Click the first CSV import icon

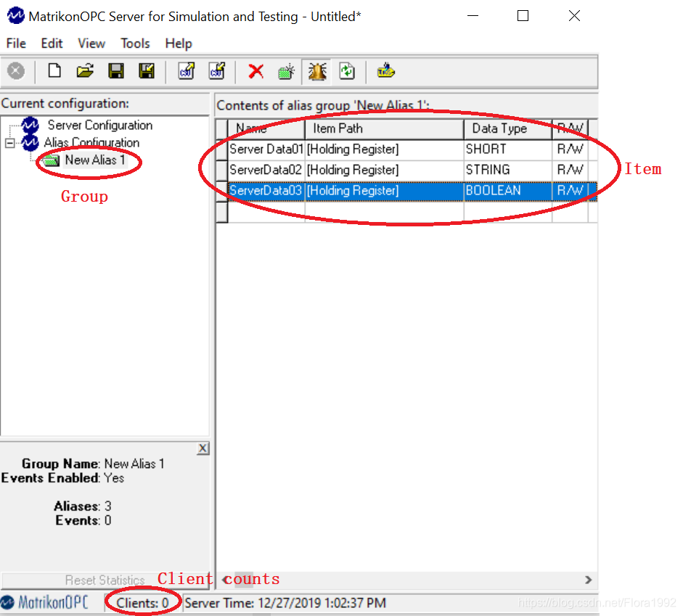[x=187, y=70]
